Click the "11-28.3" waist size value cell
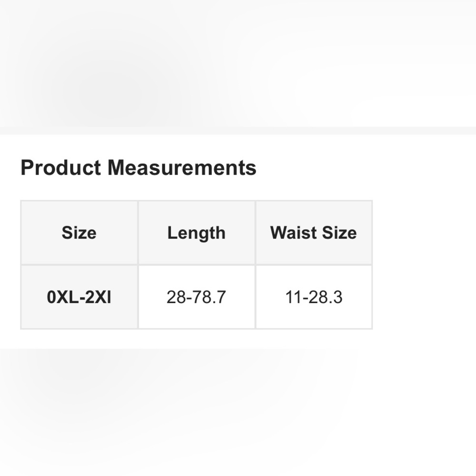Image resolution: width=476 pixels, height=476 pixels. click(x=314, y=297)
